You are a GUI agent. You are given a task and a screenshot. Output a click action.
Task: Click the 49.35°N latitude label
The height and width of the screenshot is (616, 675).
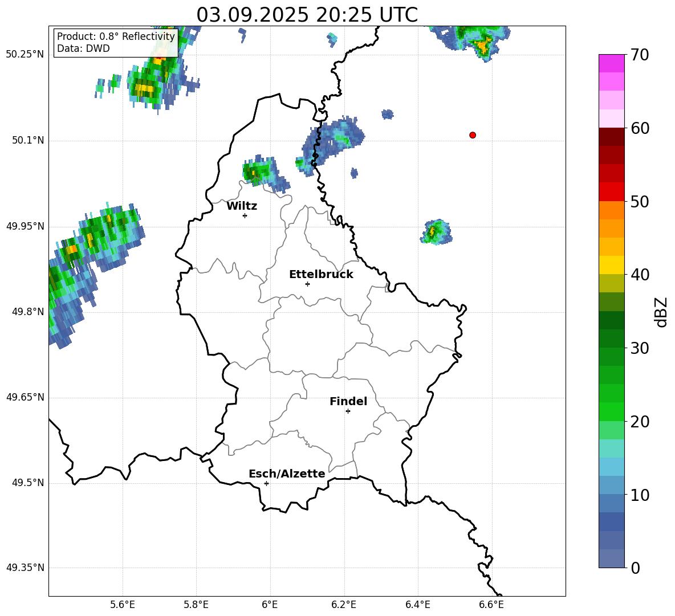[x=25, y=568]
